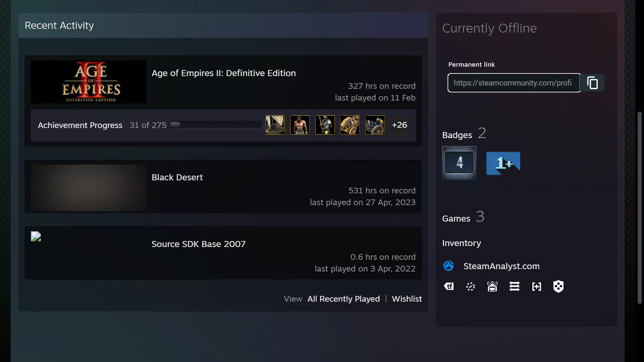Viewport: 644px width, 362px height.
Task: Click 'last played on 27 Apr, 2023'
Action: [363, 202]
